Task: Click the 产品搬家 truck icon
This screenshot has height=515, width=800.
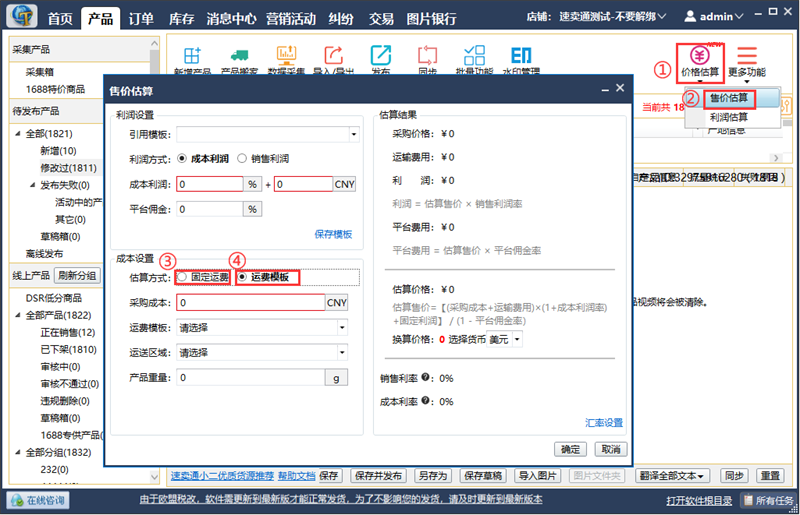Action: tap(239, 55)
